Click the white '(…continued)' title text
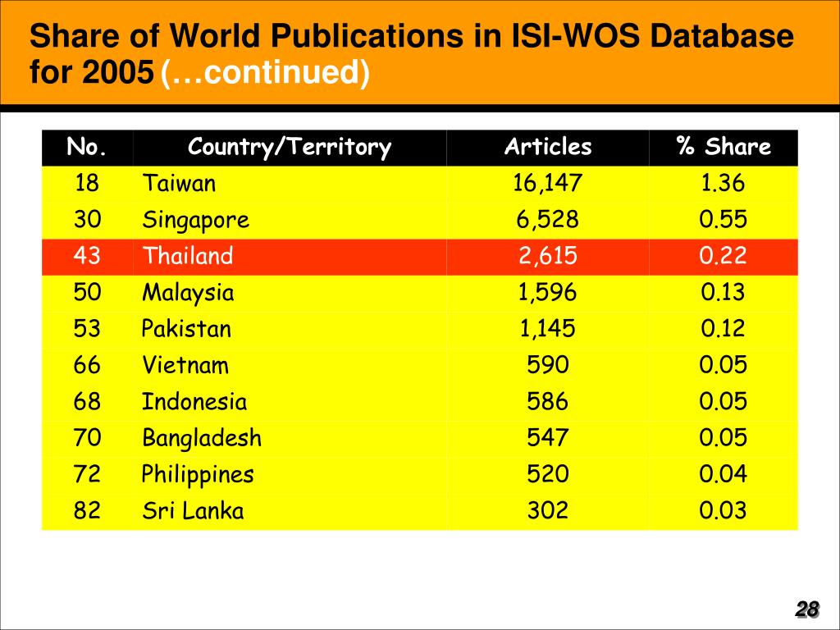840x630 pixels. (265, 72)
